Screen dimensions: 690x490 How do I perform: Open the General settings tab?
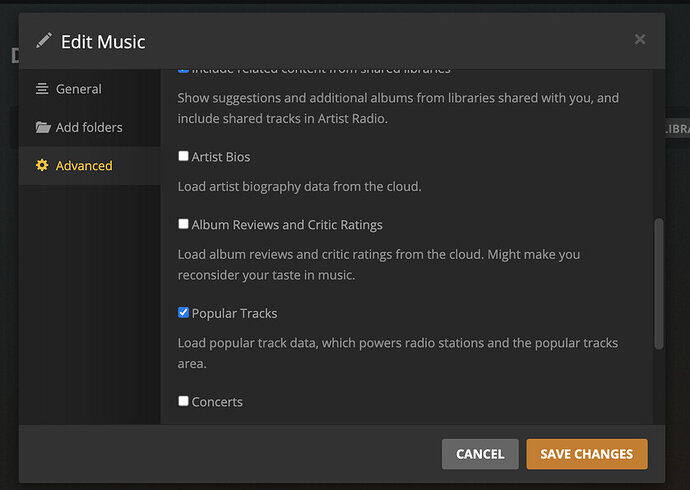pyautogui.click(x=78, y=89)
